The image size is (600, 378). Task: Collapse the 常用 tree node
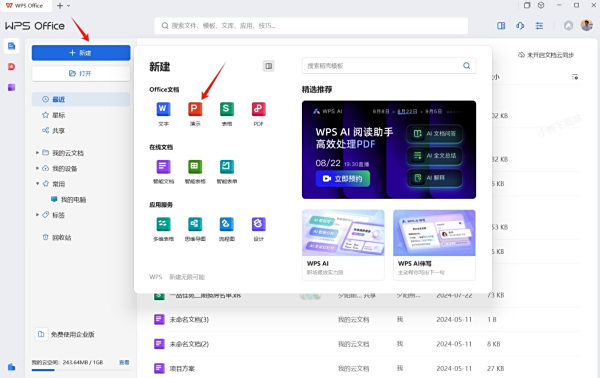click(x=37, y=184)
